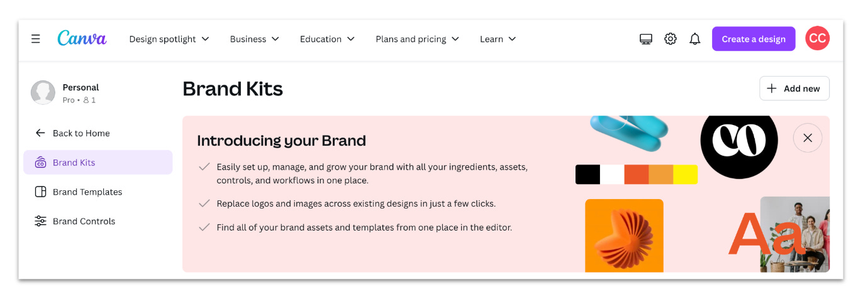Click the back arrow icon beside Back to Home
The height and width of the screenshot is (304, 868).
pos(40,133)
